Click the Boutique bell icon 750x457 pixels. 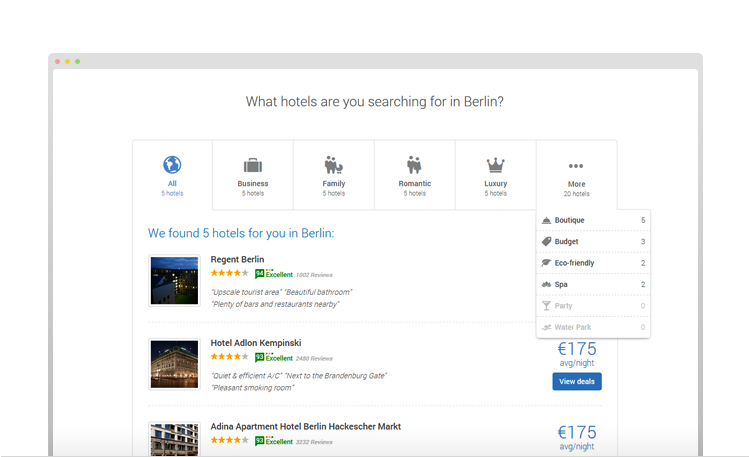(546, 220)
